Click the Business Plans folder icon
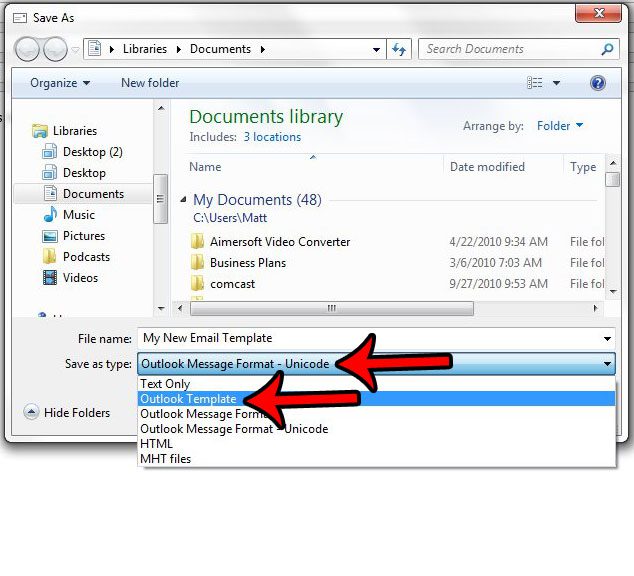 (x=197, y=262)
